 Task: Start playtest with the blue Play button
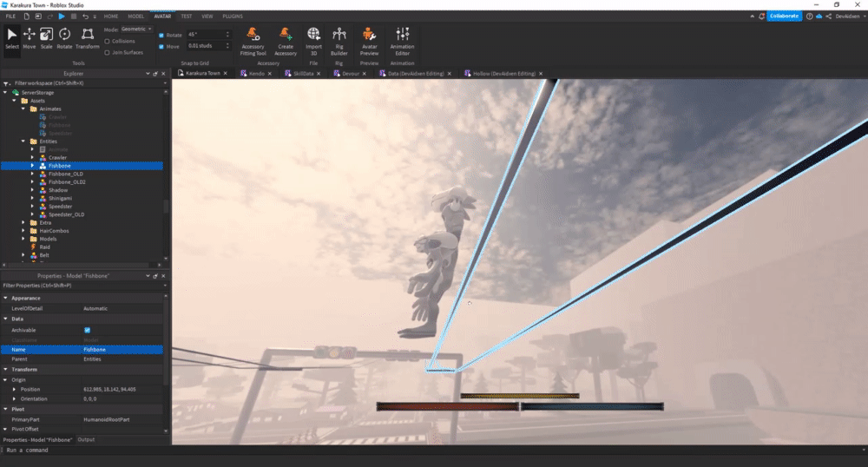coord(62,16)
